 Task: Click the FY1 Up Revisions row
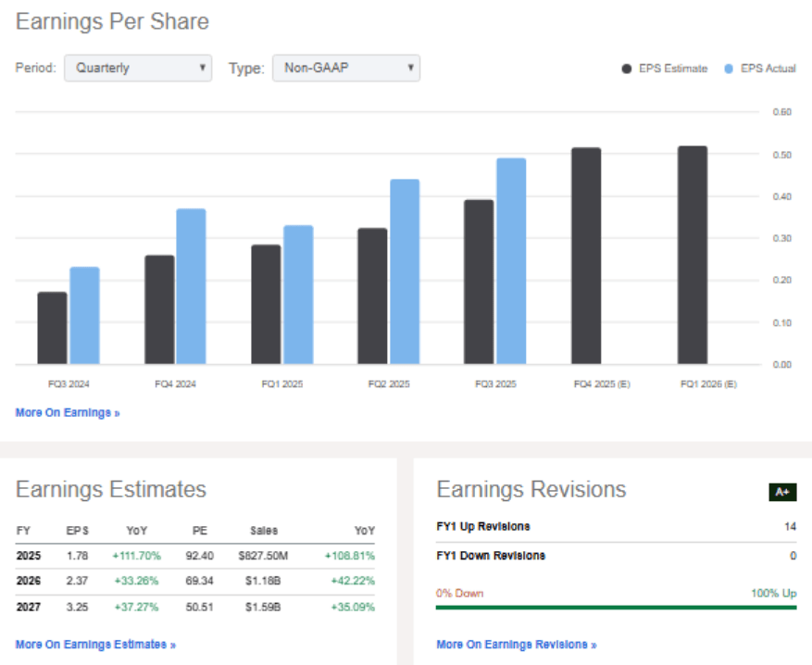[616, 526]
